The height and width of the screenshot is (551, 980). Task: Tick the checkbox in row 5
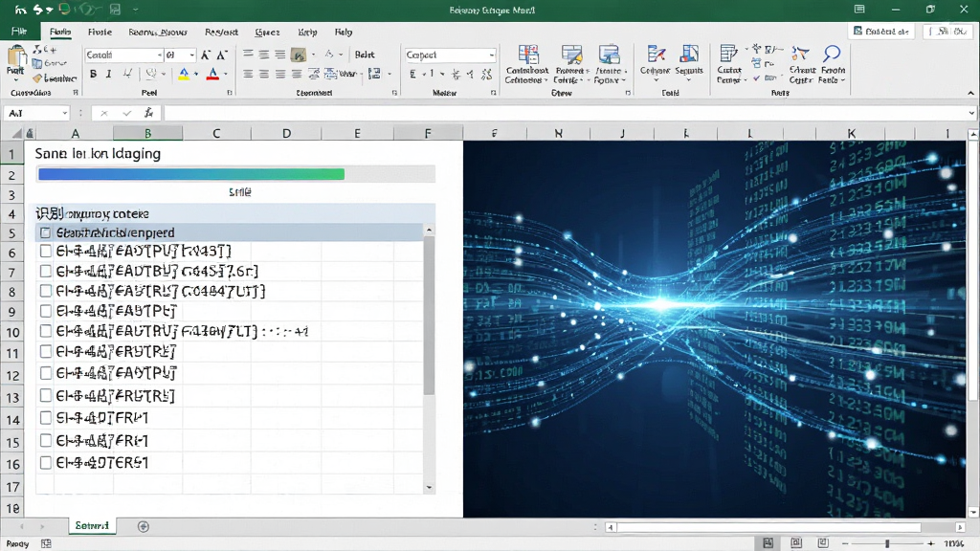(45, 232)
